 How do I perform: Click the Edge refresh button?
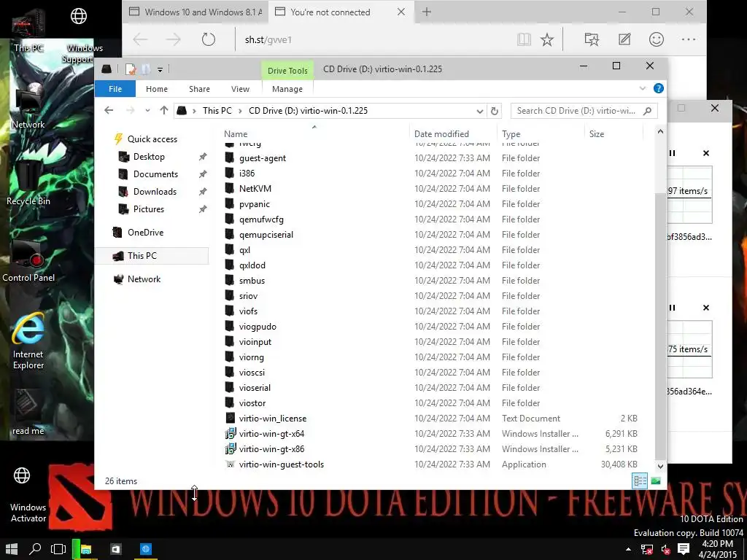(x=208, y=39)
